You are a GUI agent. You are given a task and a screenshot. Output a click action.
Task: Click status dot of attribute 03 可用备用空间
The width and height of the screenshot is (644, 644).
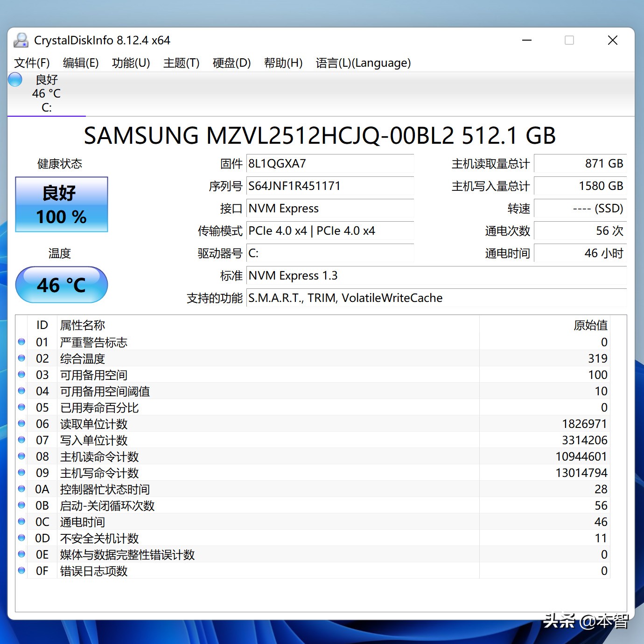21,375
